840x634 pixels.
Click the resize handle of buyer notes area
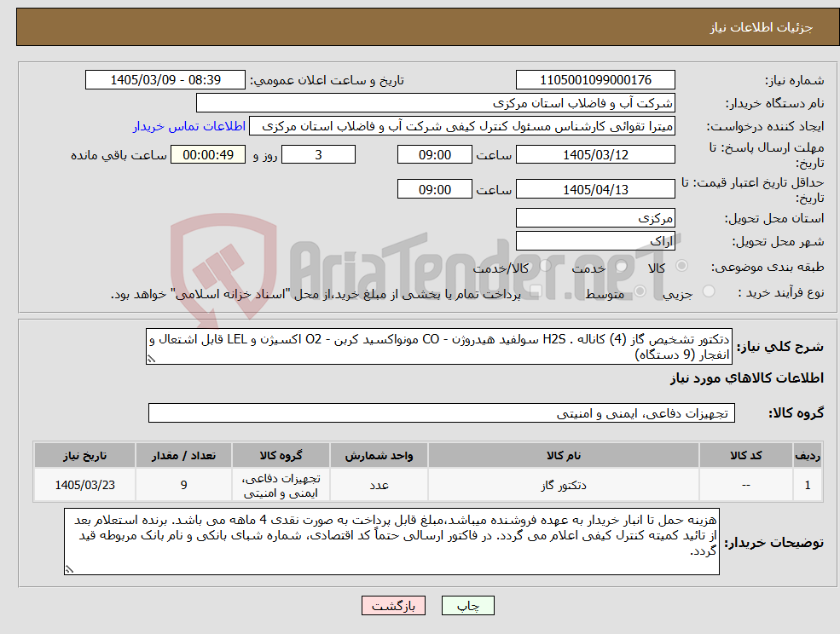click(x=69, y=570)
